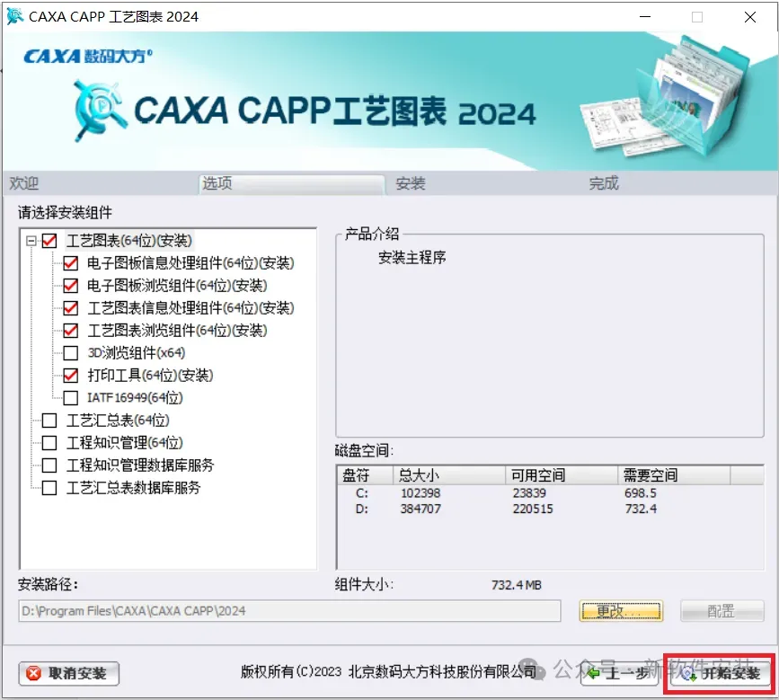Select 工艺图表信息处理组件(64位)(安装) label
This screenshot has height=700, width=779.
[x=190, y=308]
